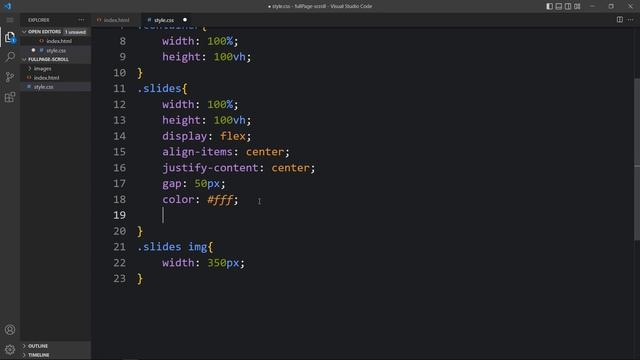Click 'justify-content' on line 16
The width and height of the screenshot is (640, 360).
[x=211, y=168]
